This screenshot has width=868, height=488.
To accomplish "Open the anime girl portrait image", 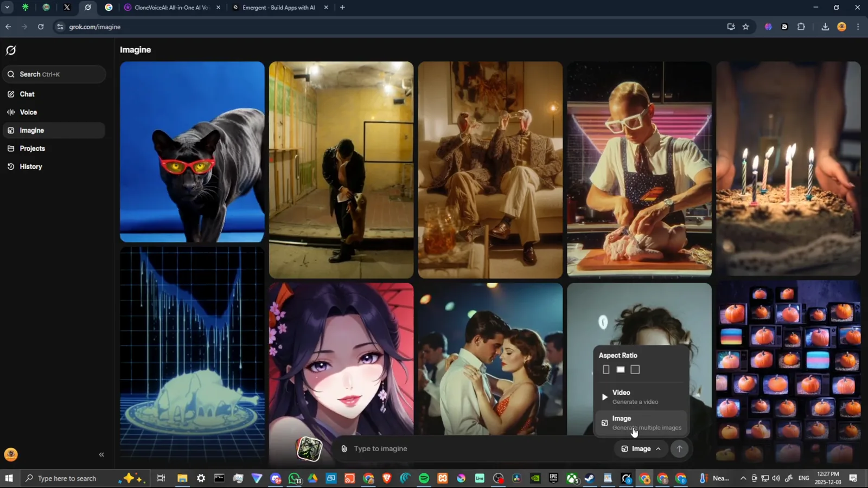I will [341, 358].
